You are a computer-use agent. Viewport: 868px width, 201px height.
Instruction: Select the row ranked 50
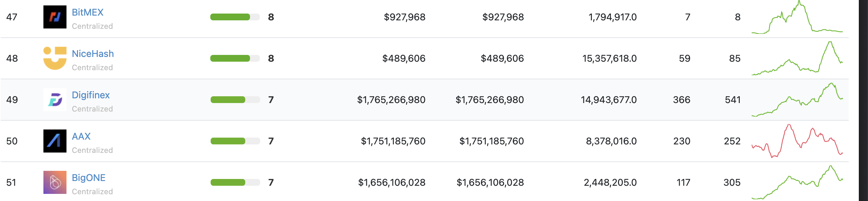click(424, 141)
